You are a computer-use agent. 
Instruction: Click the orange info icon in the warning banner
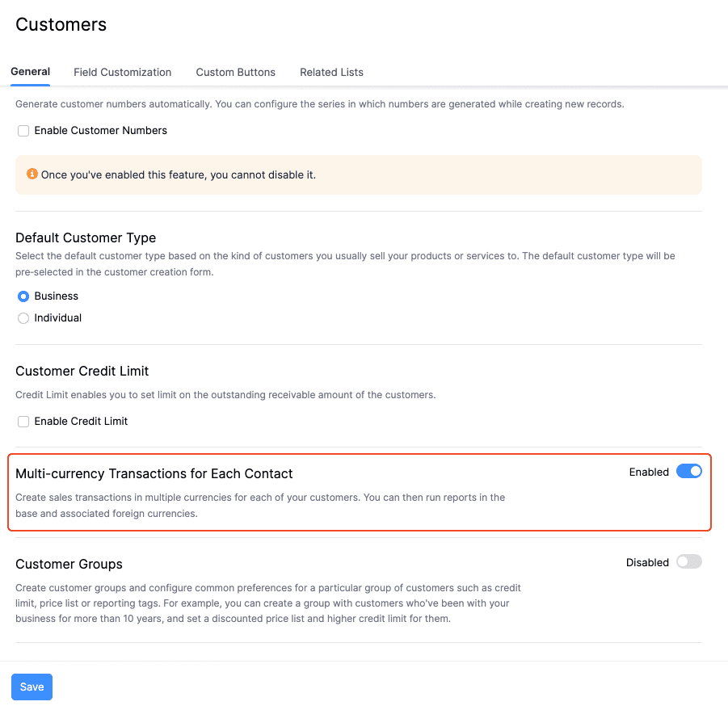[32, 174]
